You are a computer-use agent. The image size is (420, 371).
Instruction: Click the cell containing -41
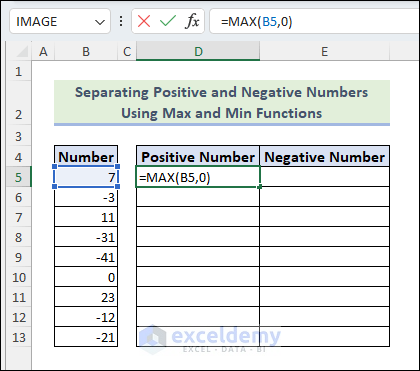(x=86, y=257)
